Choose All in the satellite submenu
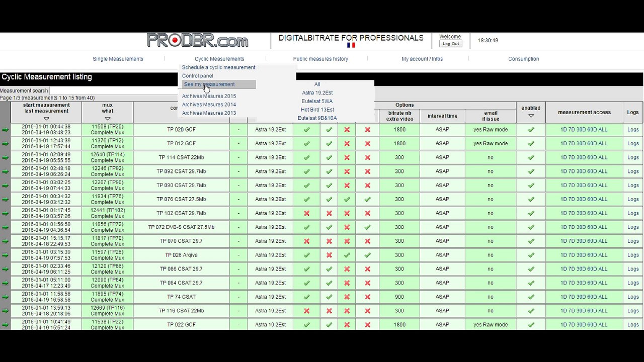Viewport: 644px width, 362px height. pos(317,84)
